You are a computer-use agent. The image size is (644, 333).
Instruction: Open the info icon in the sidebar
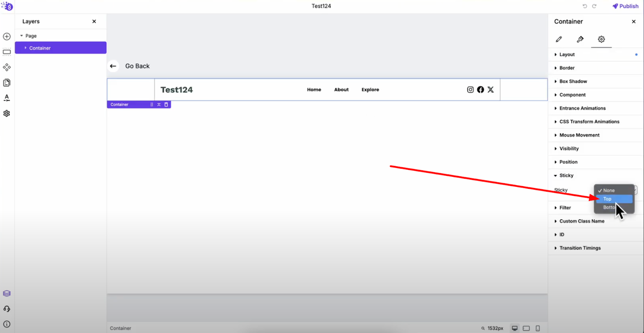click(6, 324)
